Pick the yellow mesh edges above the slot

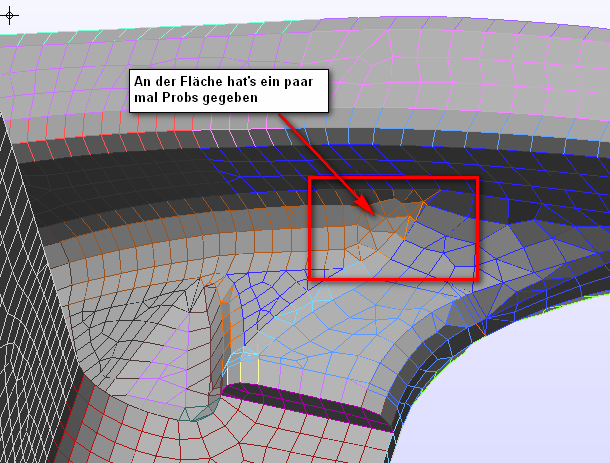[x=244, y=368]
